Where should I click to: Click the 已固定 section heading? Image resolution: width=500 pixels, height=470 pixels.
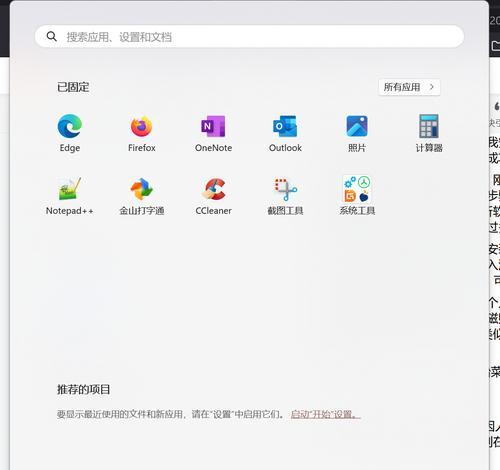tap(73, 87)
